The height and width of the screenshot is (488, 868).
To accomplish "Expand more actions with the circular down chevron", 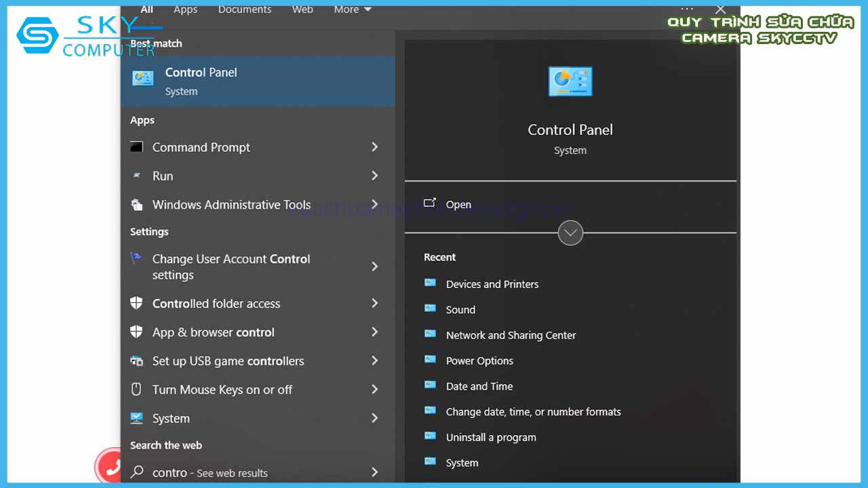I will point(570,233).
